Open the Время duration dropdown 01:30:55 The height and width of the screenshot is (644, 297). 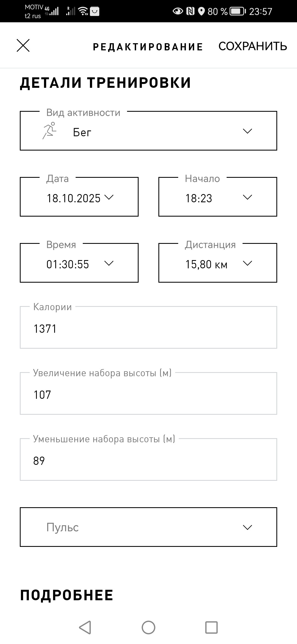click(x=79, y=263)
